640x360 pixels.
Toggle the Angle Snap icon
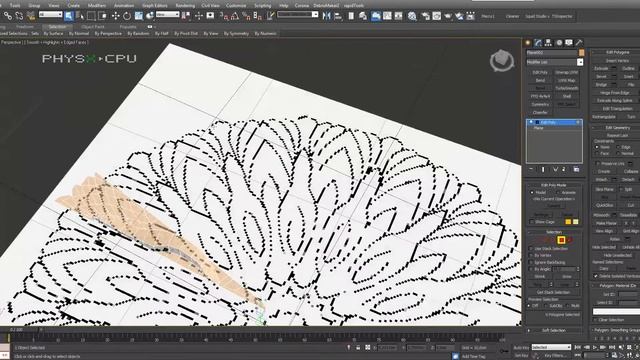(235, 16)
